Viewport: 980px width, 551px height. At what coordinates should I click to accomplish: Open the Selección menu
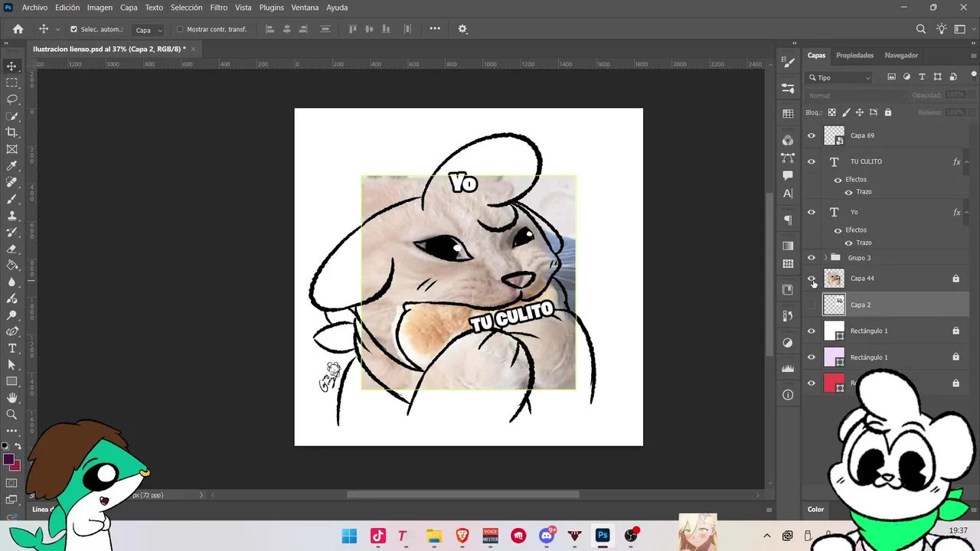(186, 8)
